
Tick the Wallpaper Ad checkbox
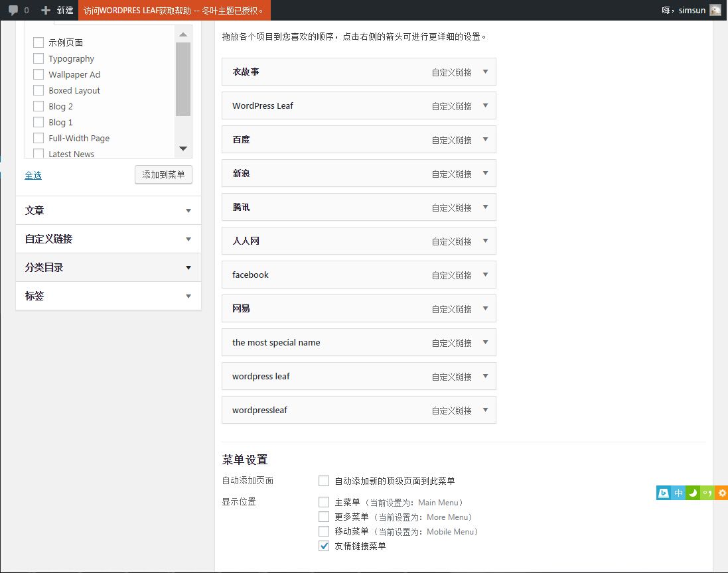38,74
